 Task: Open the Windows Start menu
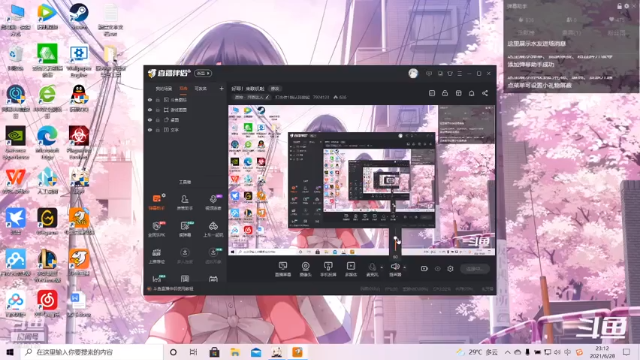click(x=10, y=352)
